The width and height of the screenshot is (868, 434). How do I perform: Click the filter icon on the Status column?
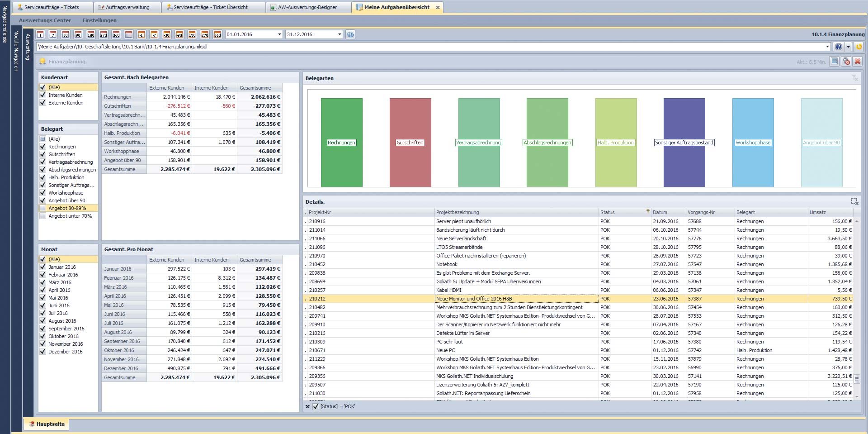(647, 211)
